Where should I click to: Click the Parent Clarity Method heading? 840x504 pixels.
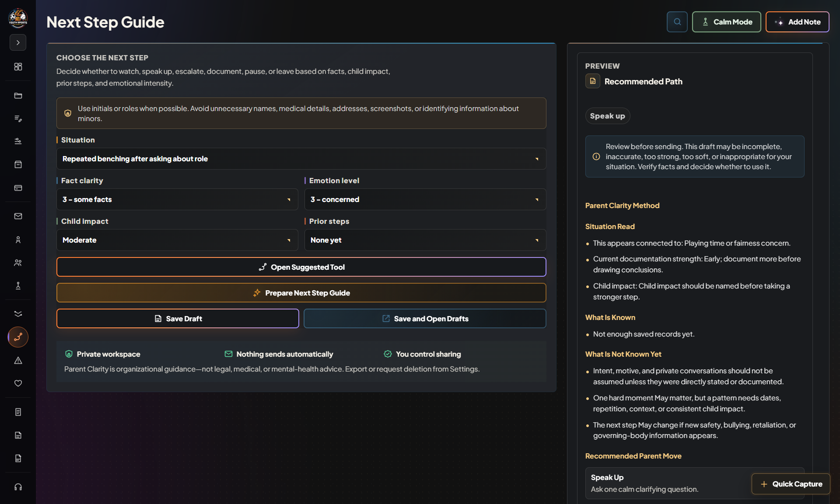click(622, 205)
